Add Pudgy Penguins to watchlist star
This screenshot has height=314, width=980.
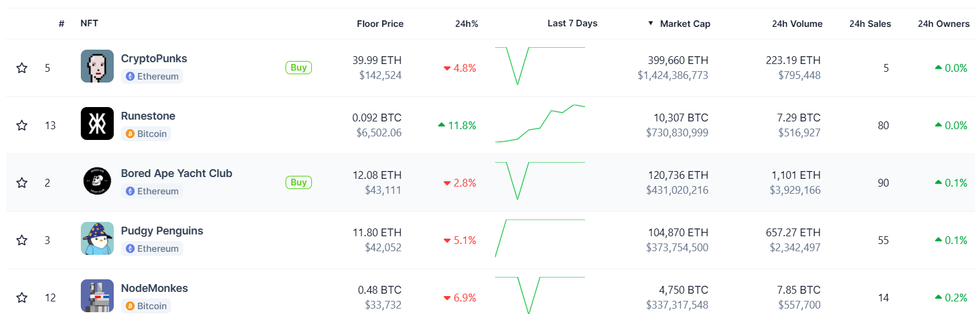click(x=22, y=240)
